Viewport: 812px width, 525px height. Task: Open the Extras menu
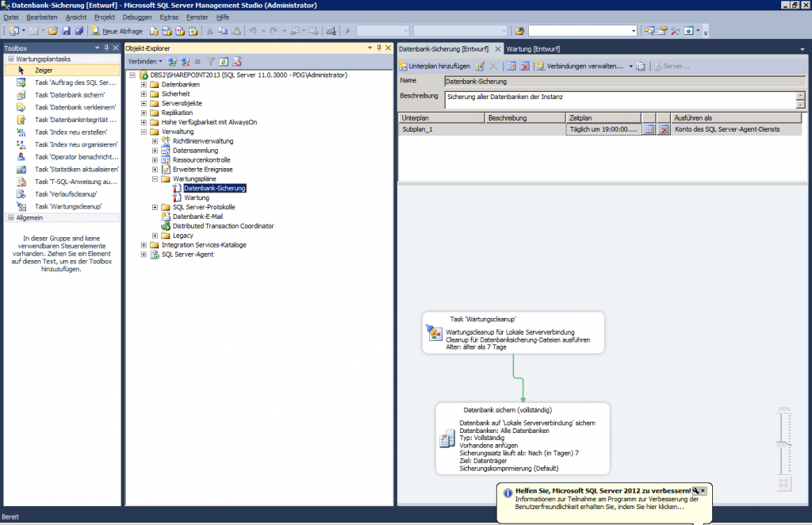(169, 17)
